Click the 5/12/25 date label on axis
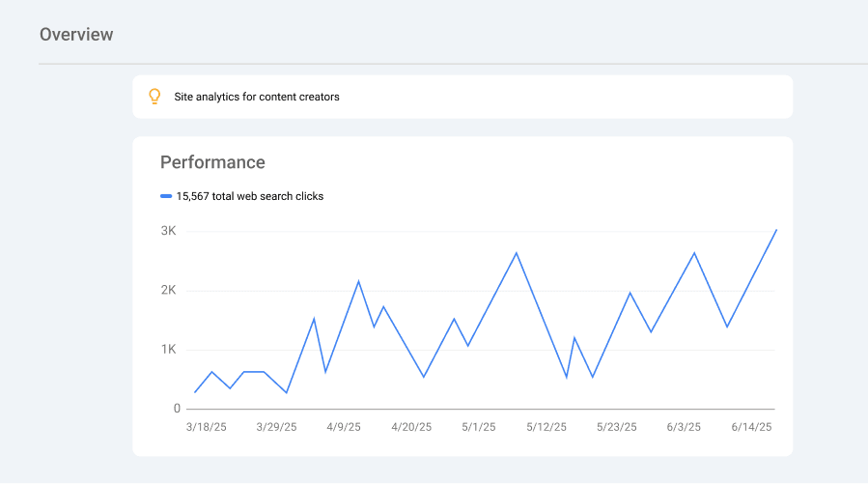The height and width of the screenshot is (484, 868). point(546,427)
